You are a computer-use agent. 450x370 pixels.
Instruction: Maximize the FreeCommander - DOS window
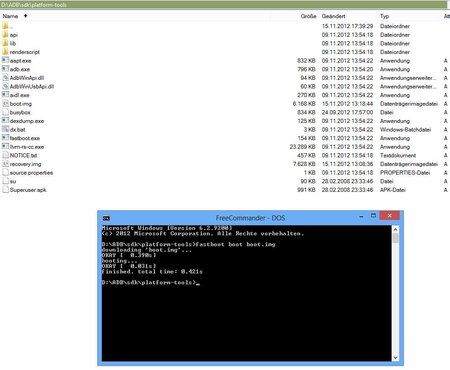373,216
